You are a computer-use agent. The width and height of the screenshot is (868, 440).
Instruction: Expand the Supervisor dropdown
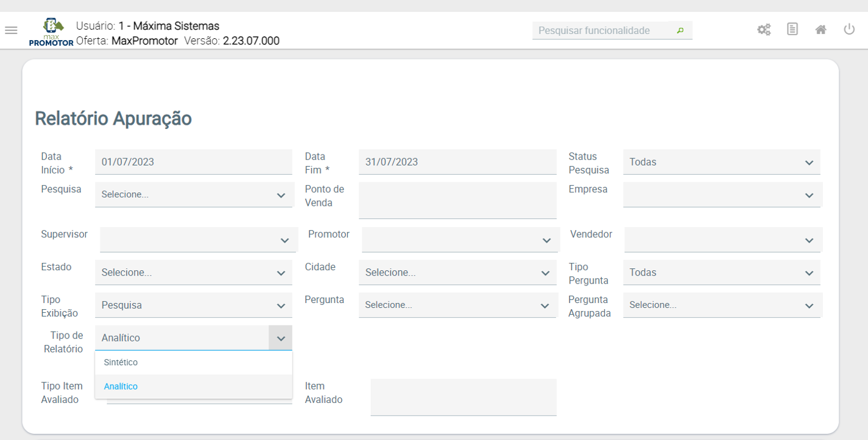[x=199, y=240]
